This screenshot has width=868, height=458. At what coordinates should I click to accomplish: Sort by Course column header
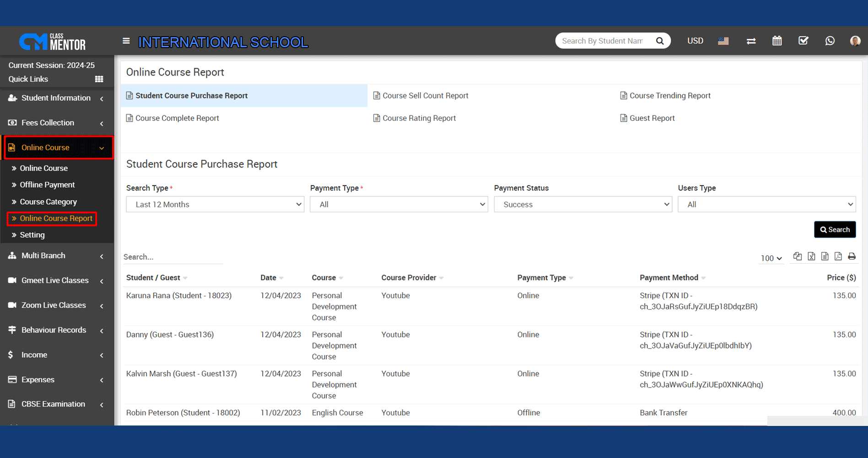[x=328, y=278]
